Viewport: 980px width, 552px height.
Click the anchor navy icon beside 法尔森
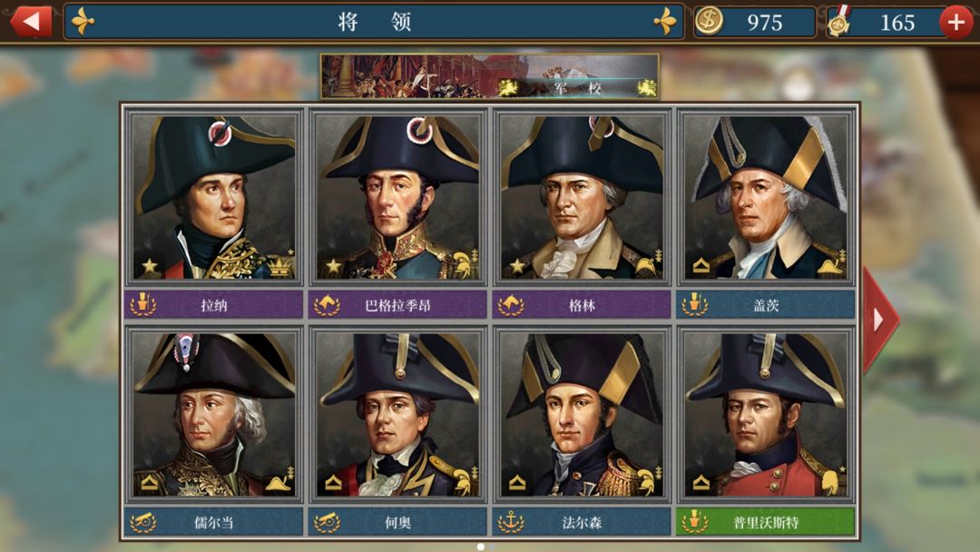[x=511, y=522]
